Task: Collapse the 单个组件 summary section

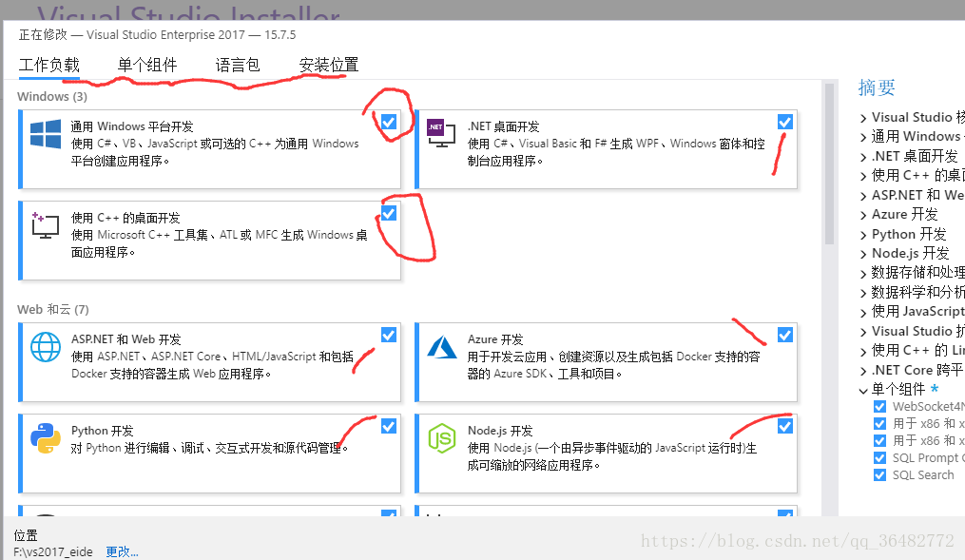Action: [863, 390]
